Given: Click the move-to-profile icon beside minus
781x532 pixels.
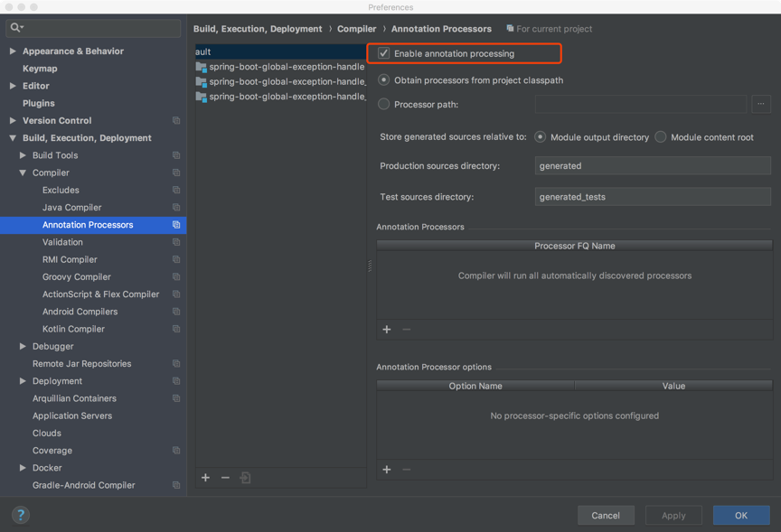Looking at the screenshot, I should coord(245,478).
